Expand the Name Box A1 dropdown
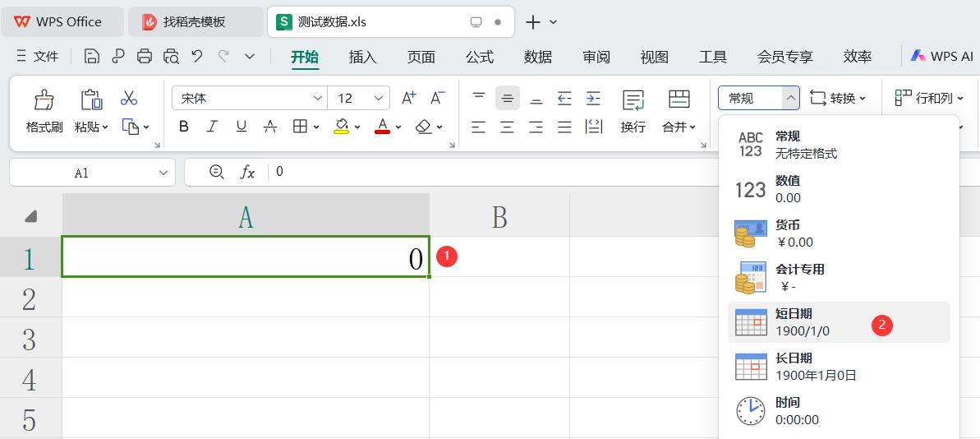 click(x=163, y=173)
